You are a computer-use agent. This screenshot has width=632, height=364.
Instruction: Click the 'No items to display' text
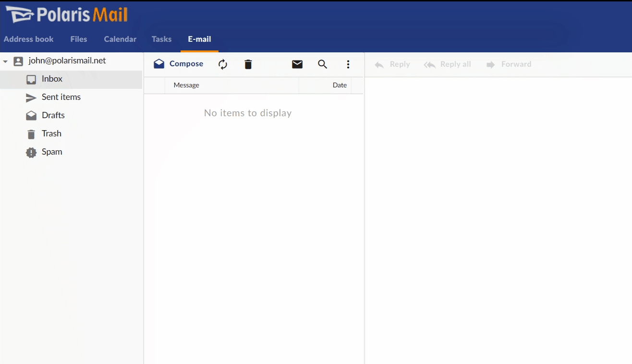click(x=248, y=113)
